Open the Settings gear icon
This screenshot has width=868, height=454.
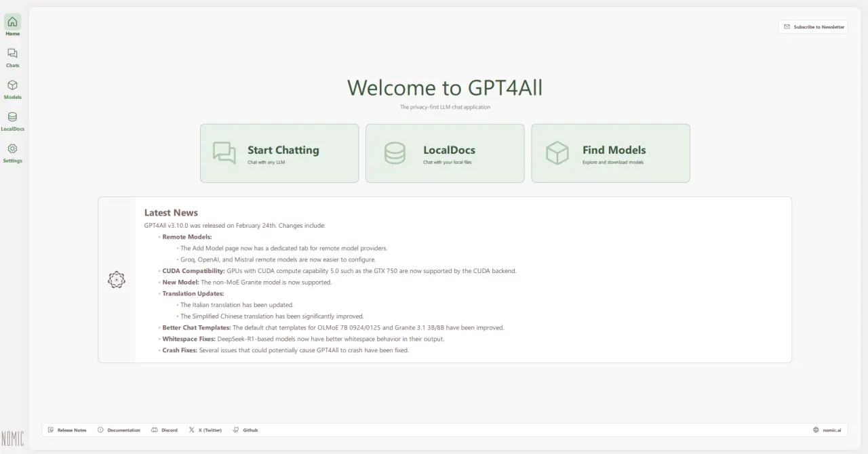click(x=12, y=149)
